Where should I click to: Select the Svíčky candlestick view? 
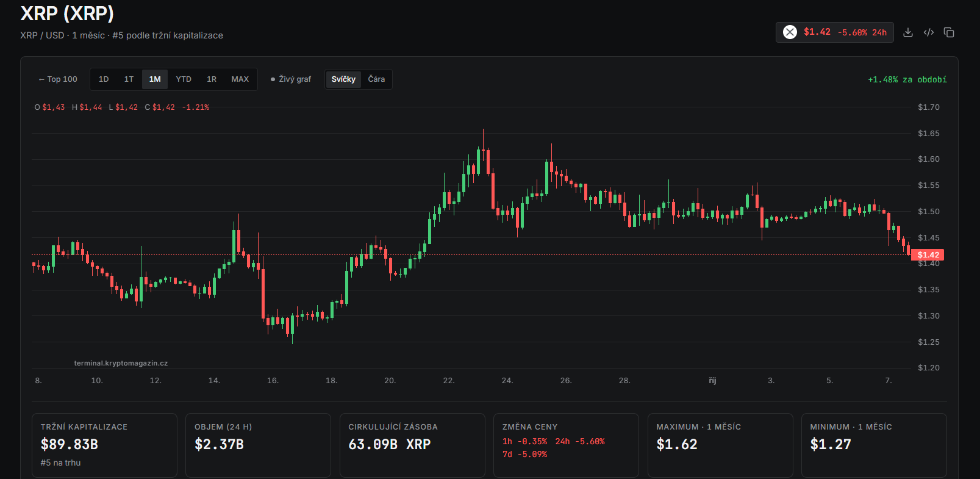click(x=343, y=79)
